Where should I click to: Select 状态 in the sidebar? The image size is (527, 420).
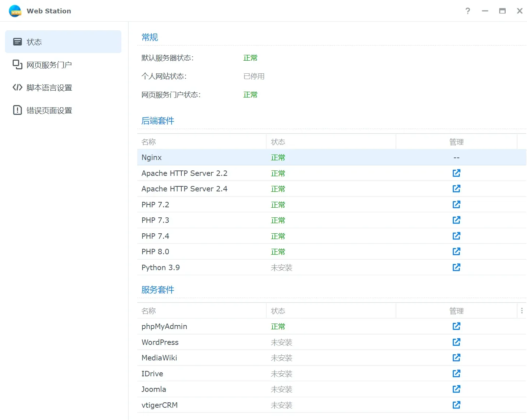coord(63,42)
